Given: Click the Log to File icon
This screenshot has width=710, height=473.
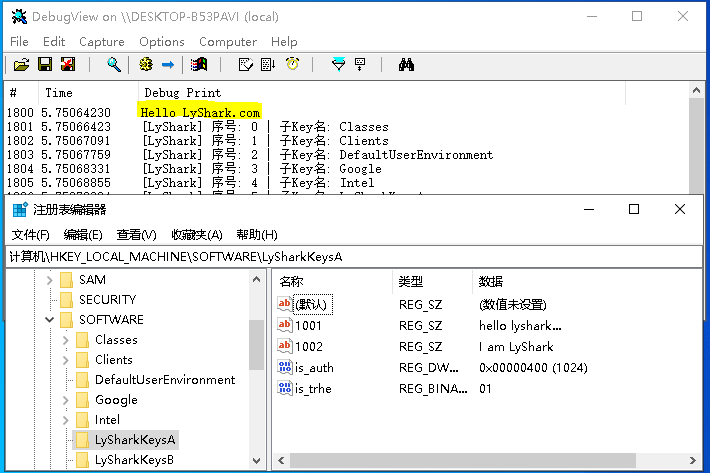Looking at the screenshot, I should [x=68, y=65].
